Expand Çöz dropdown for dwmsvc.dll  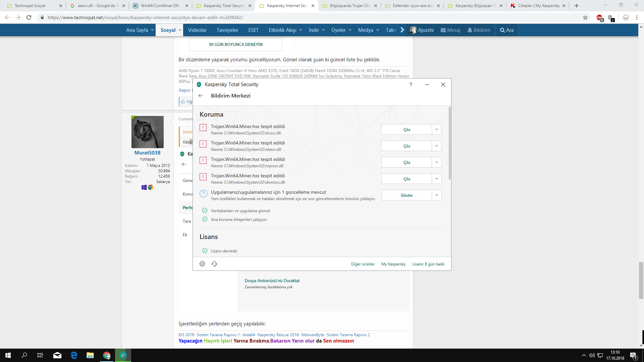[436, 179]
